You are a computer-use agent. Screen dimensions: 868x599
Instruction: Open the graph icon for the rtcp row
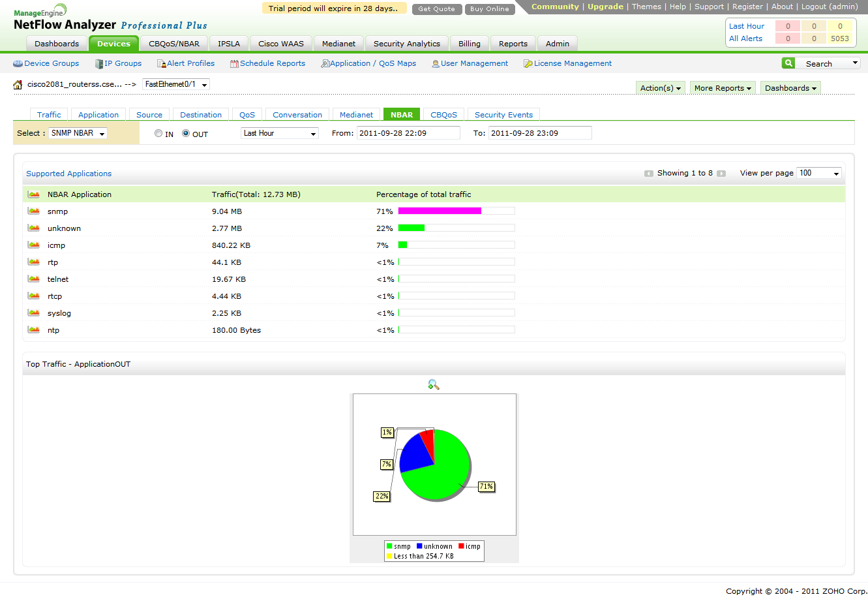(x=34, y=296)
